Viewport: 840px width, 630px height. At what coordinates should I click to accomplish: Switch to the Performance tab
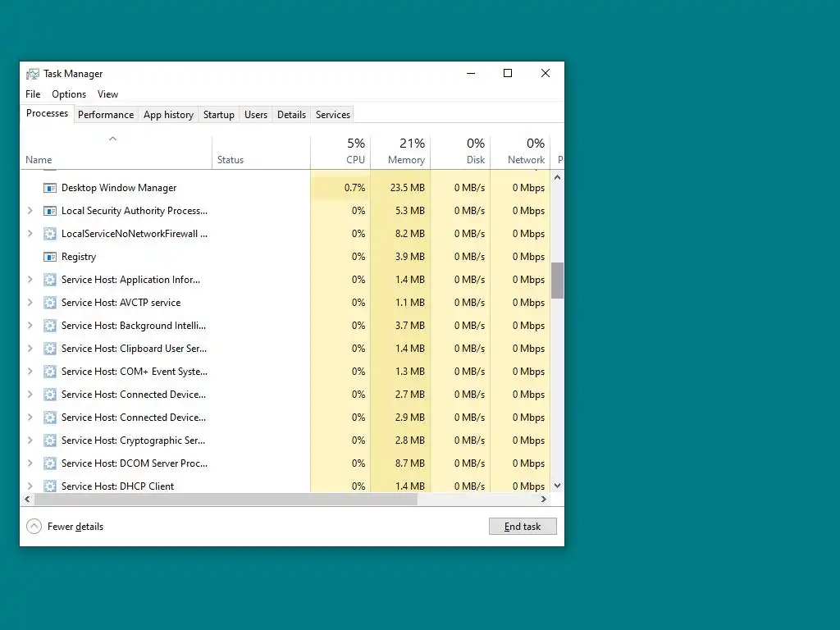point(106,115)
